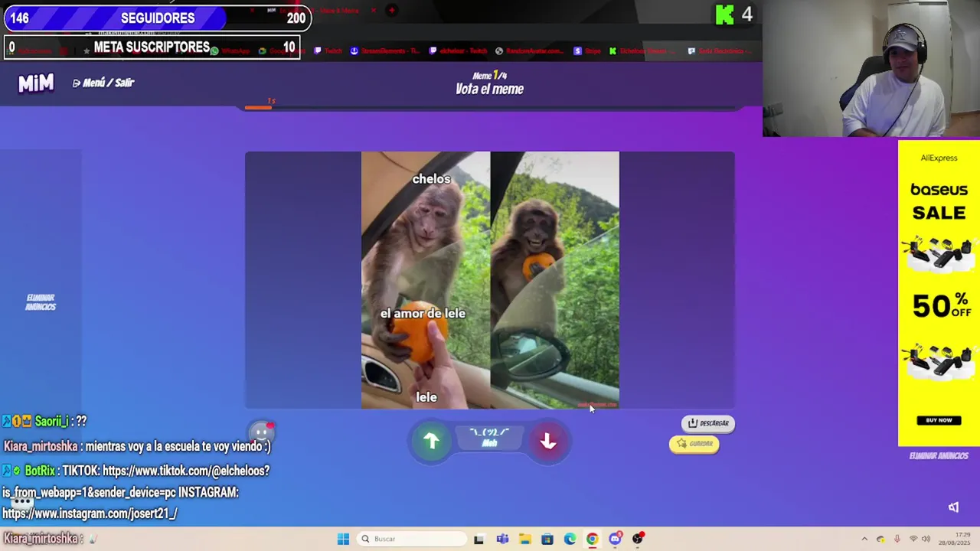Click ELIMINAR ANUNCIOS below the Baseus ad
This screenshot has height=551, width=980.
(939, 456)
